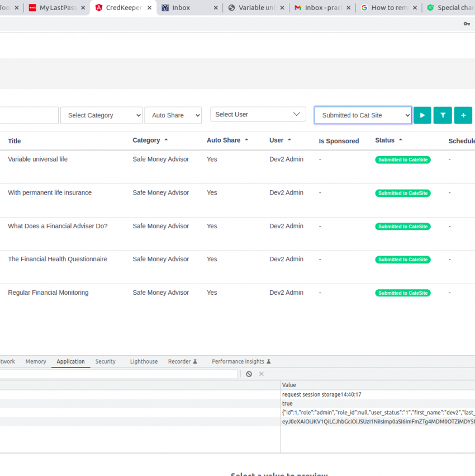Click the X delete icon in DevTools filter bar
The width and height of the screenshot is (475, 476).
pyautogui.click(x=261, y=374)
